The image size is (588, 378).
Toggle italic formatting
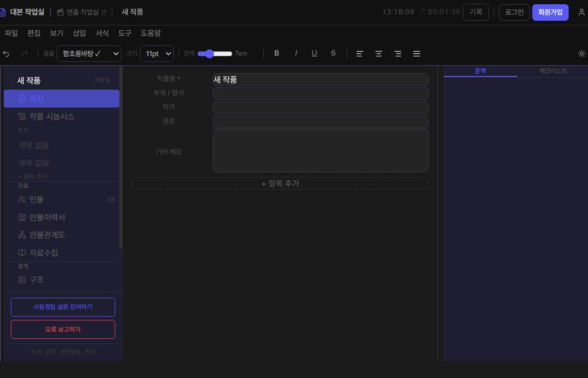296,53
